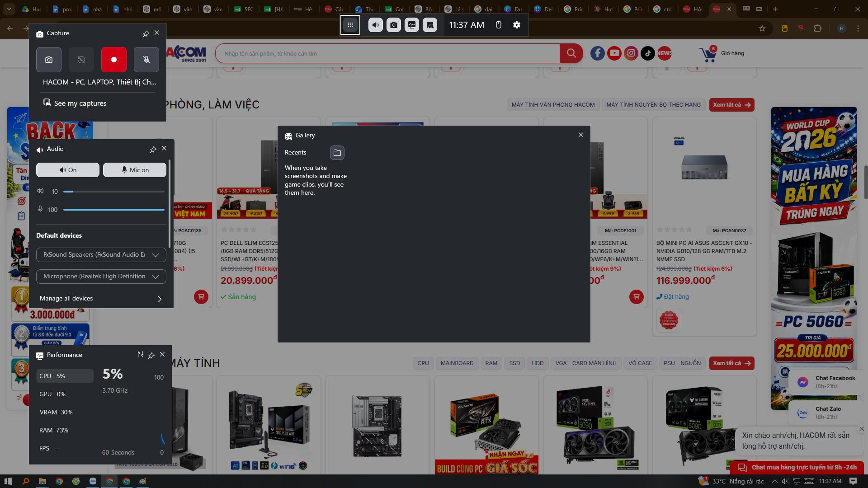
Task: Record last 30 seconds button
Action: (81, 60)
